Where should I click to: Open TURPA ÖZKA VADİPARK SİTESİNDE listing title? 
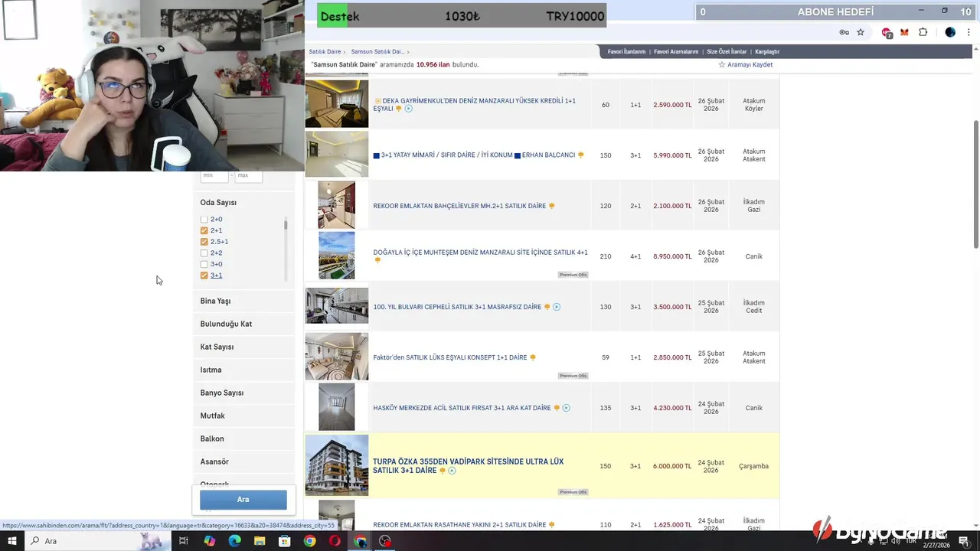pyautogui.click(x=468, y=466)
